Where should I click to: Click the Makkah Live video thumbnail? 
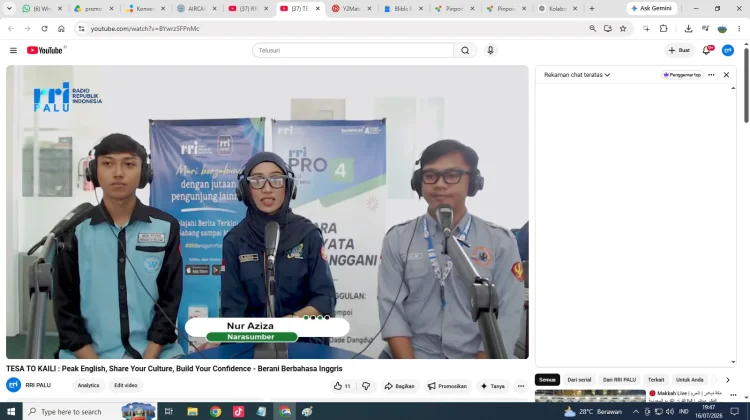pos(590,396)
